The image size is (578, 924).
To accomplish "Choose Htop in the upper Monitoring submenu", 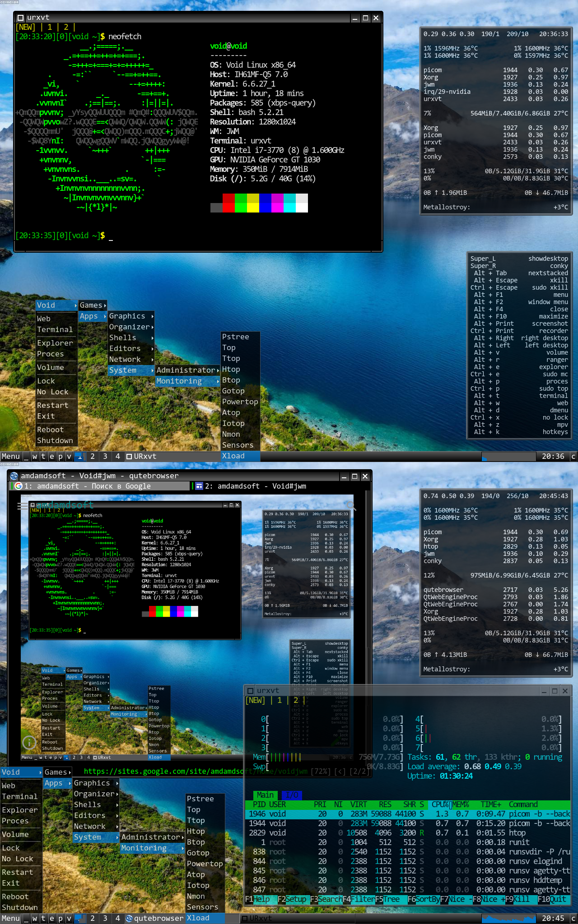I will pos(240,369).
